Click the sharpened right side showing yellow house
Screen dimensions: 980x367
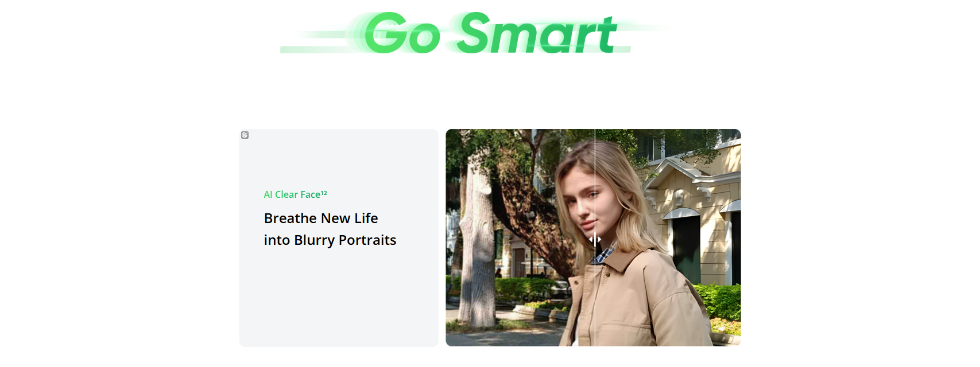(x=668, y=237)
